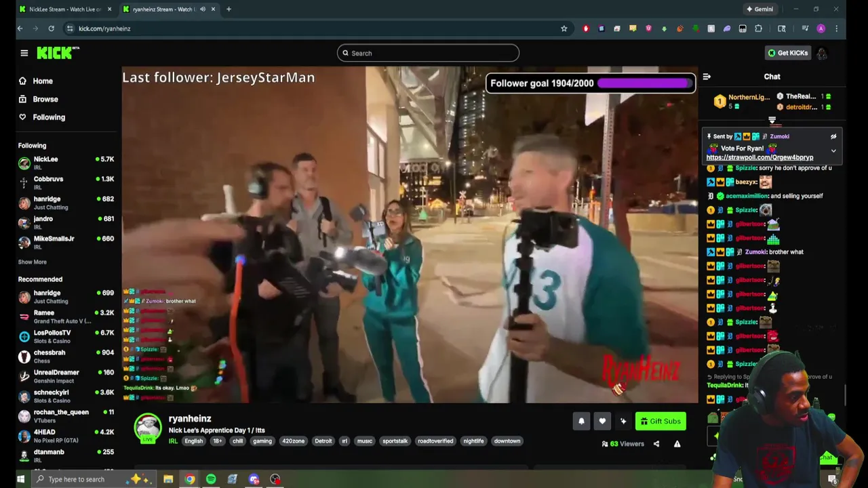Click the Windows taskbar search box
Screen dimensions: 868x488
click(93, 479)
